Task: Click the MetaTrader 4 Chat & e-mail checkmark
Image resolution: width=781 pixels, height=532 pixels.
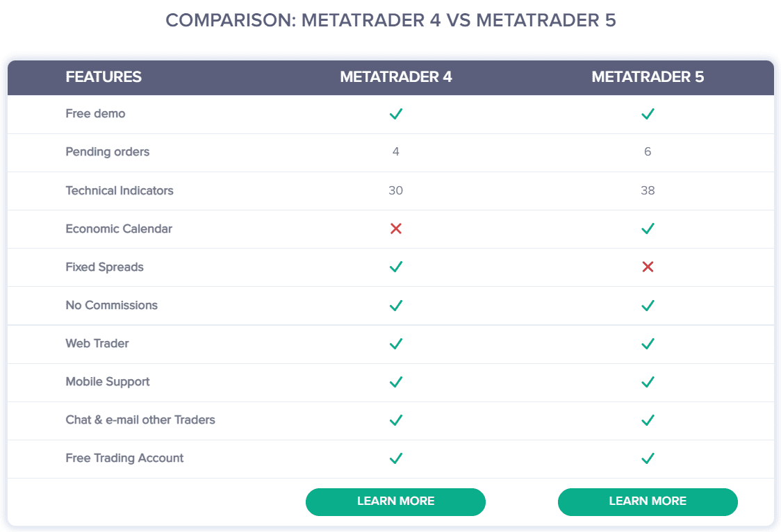Action: click(396, 420)
